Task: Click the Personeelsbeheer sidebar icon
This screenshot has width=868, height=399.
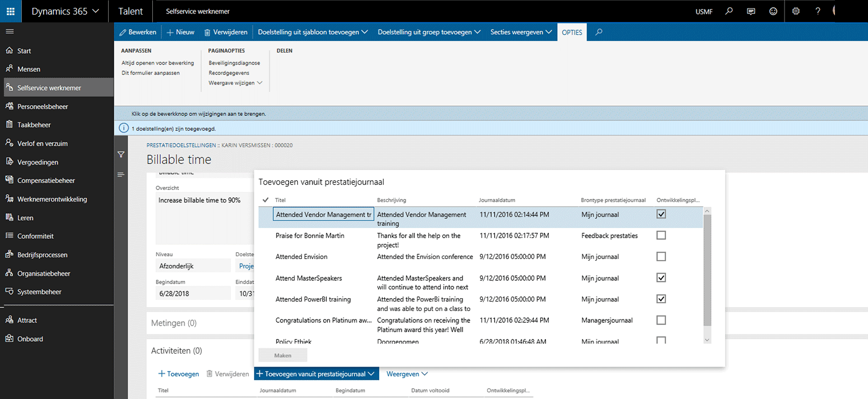Action: pyautogui.click(x=9, y=106)
